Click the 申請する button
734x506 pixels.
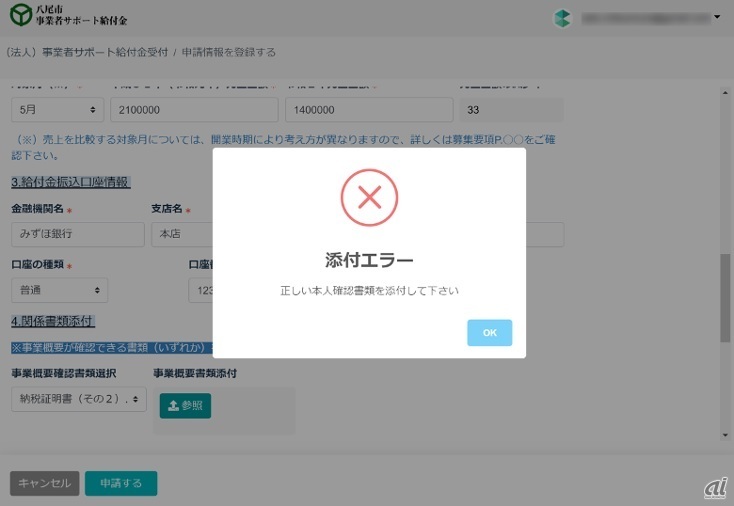(x=121, y=483)
